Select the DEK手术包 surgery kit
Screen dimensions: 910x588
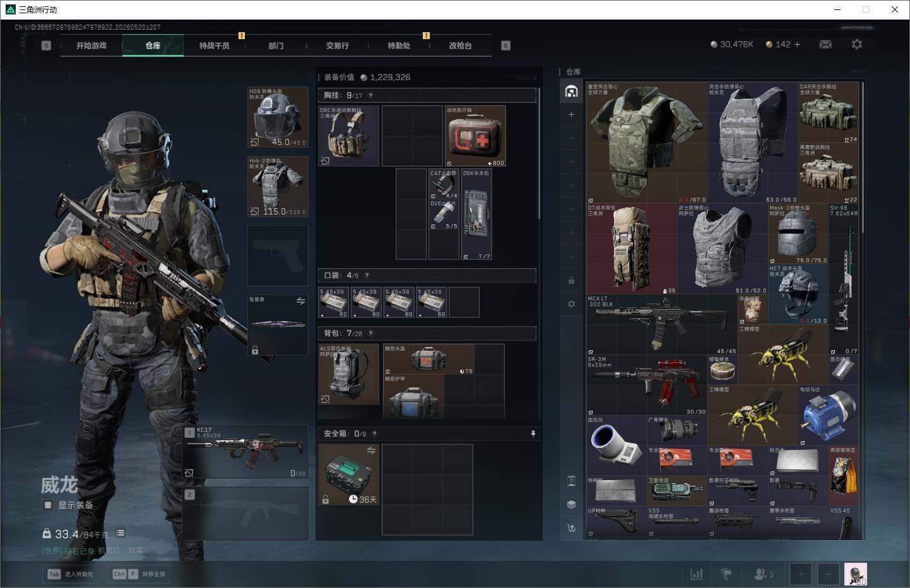tap(476, 214)
